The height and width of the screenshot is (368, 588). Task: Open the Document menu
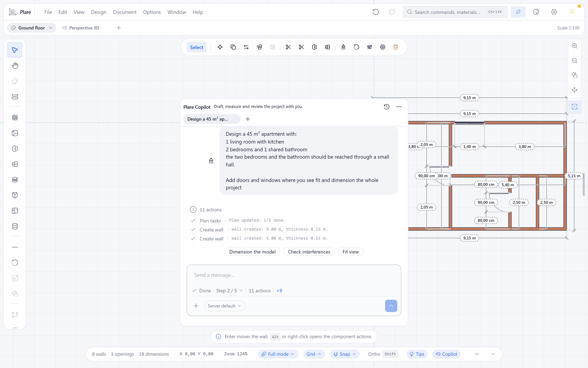pyautogui.click(x=125, y=12)
